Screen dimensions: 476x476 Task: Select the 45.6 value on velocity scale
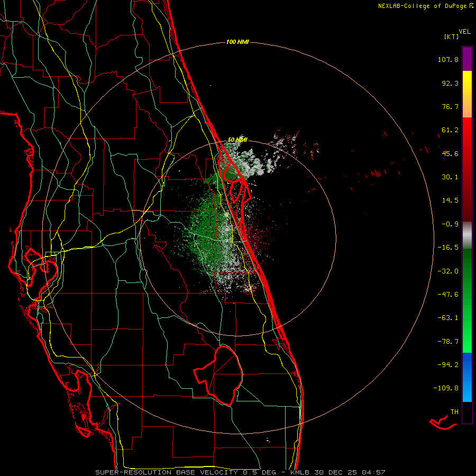[450, 153]
